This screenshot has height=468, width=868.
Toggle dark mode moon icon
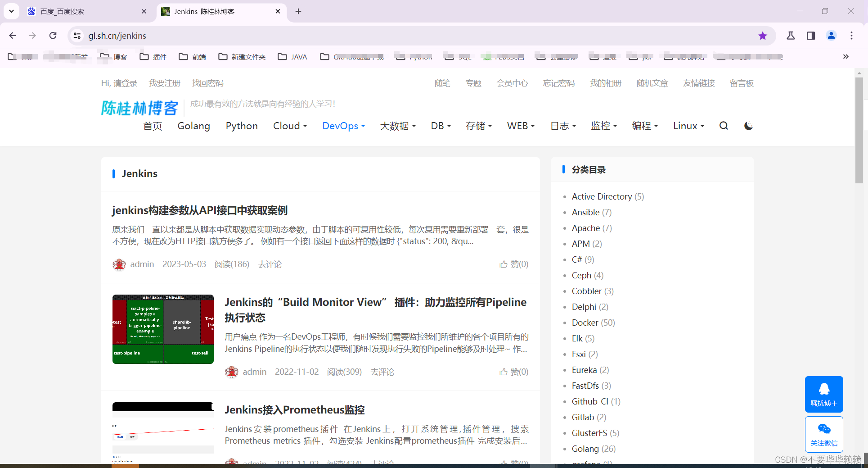coord(748,126)
